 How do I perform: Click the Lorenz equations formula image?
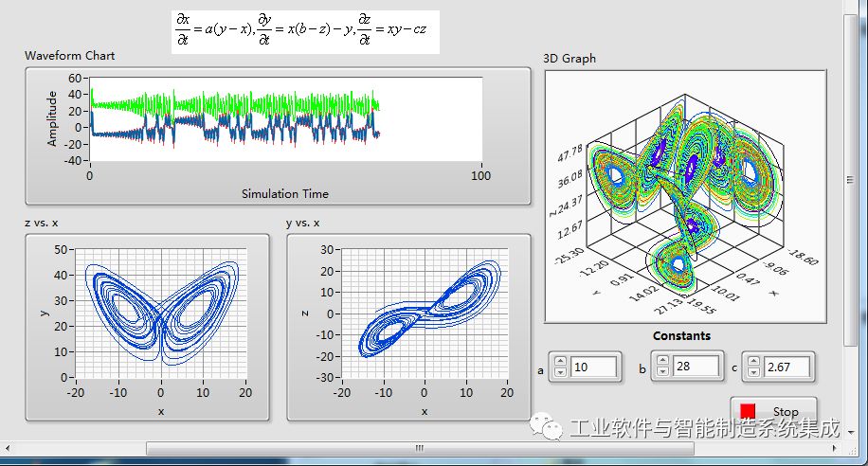pos(305,31)
